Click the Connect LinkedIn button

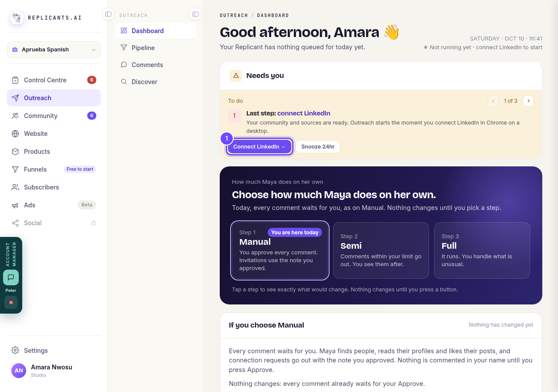pyautogui.click(x=259, y=147)
